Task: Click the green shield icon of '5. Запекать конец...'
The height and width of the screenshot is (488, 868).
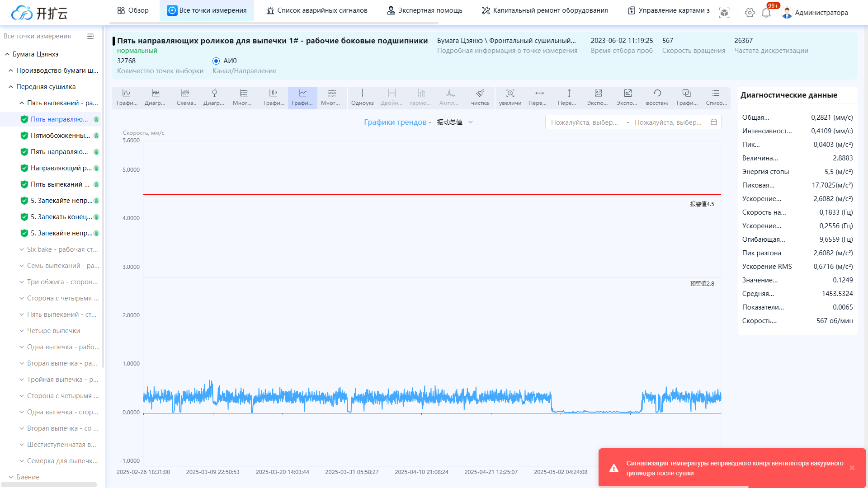Action: pos(24,217)
